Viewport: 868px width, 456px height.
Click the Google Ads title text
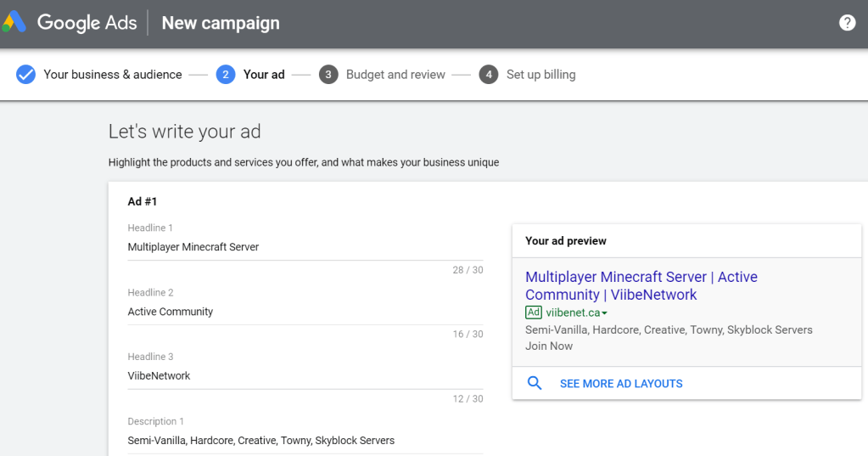click(x=87, y=23)
